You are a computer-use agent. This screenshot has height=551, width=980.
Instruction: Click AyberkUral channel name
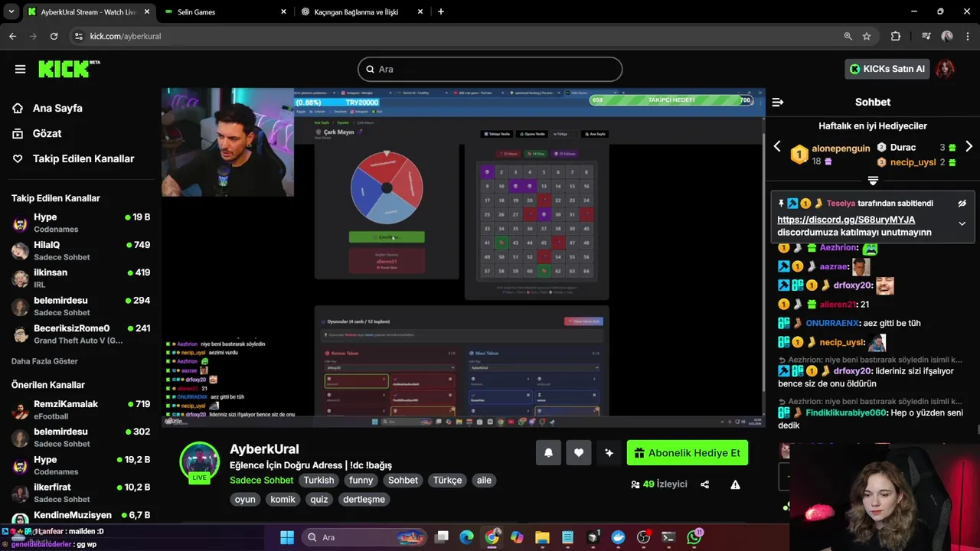point(264,449)
